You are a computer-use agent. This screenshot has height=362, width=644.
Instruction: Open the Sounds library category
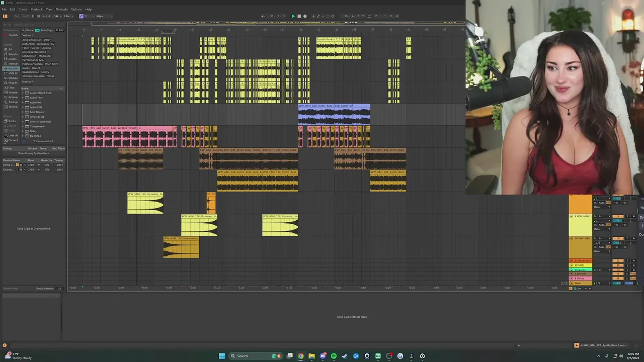pyautogui.click(x=10, y=54)
